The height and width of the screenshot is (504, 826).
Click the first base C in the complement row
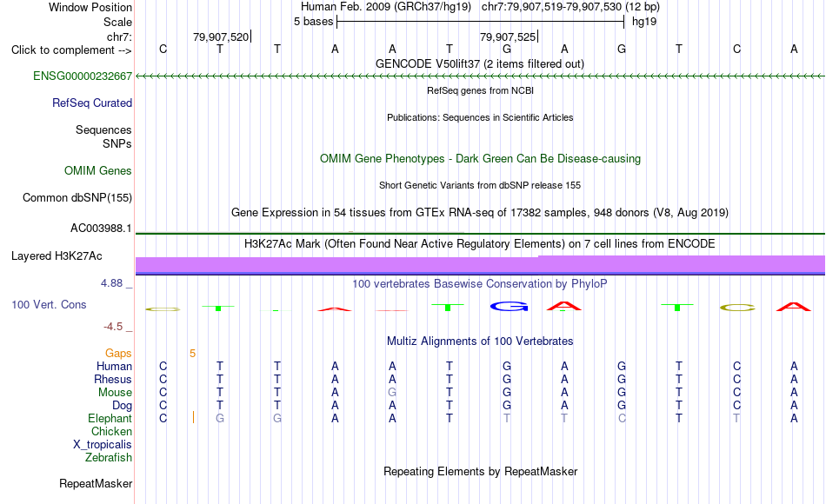click(x=163, y=49)
